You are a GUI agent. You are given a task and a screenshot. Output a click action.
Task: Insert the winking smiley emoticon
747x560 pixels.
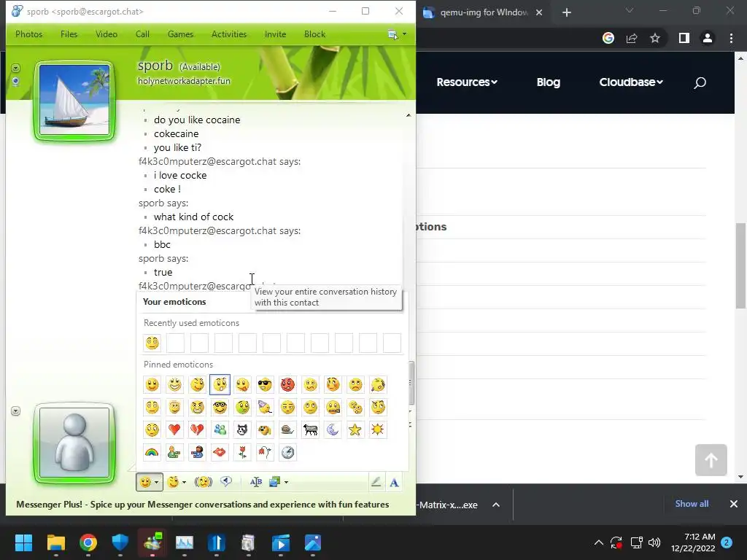197,385
